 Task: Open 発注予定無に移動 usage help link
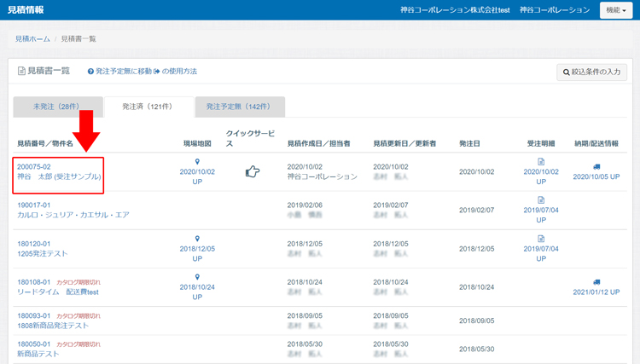click(x=142, y=72)
